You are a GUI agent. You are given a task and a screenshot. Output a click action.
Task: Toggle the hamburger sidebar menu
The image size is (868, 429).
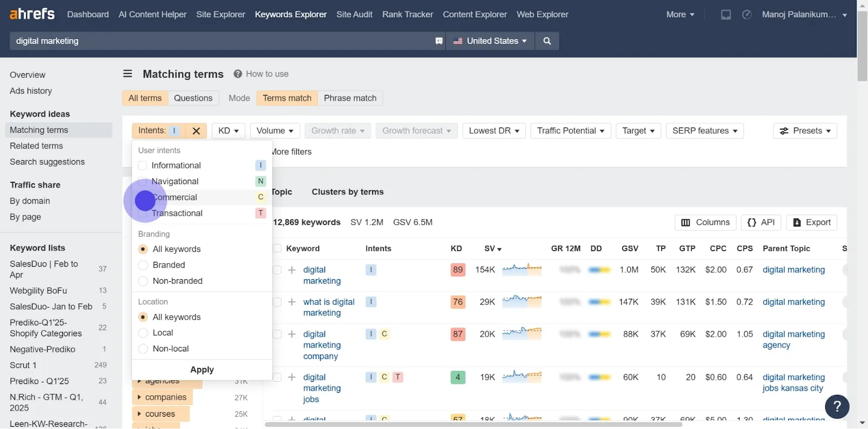(127, 74)
